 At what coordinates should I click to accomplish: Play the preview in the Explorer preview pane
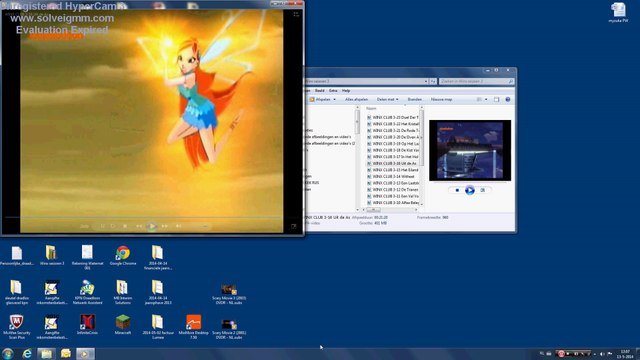click(x=470, y=190)
